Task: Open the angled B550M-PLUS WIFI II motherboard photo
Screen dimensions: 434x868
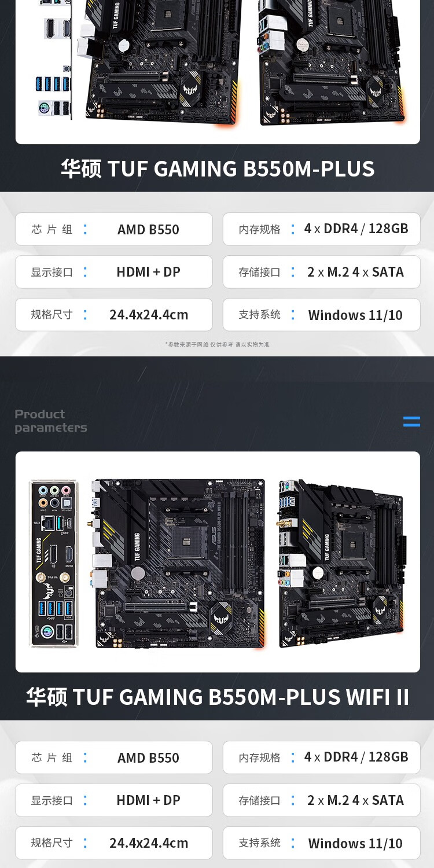Action: click(x=341, y=563)
